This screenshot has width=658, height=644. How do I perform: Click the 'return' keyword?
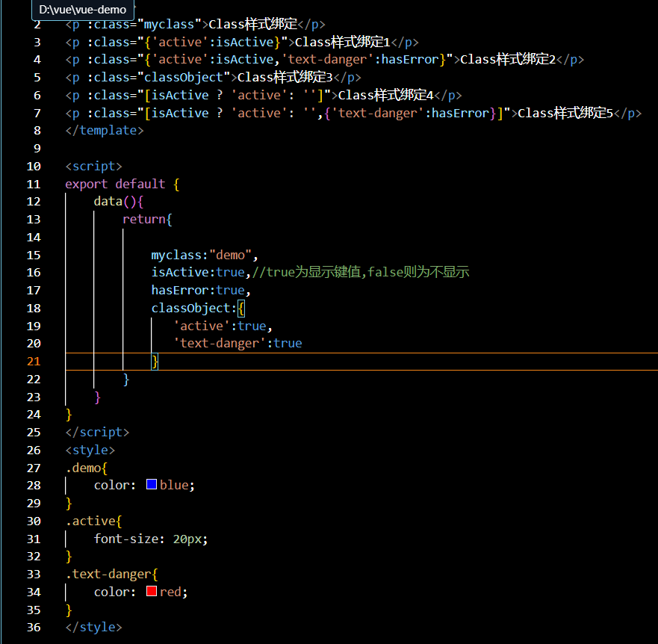[144, 219]
